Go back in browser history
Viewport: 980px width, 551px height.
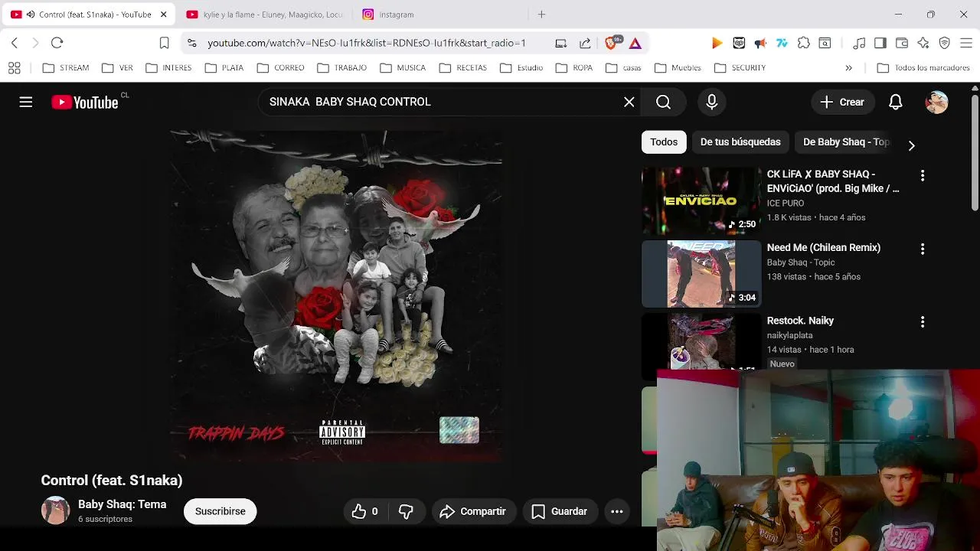pyautogui.click(x=15, y=43)
